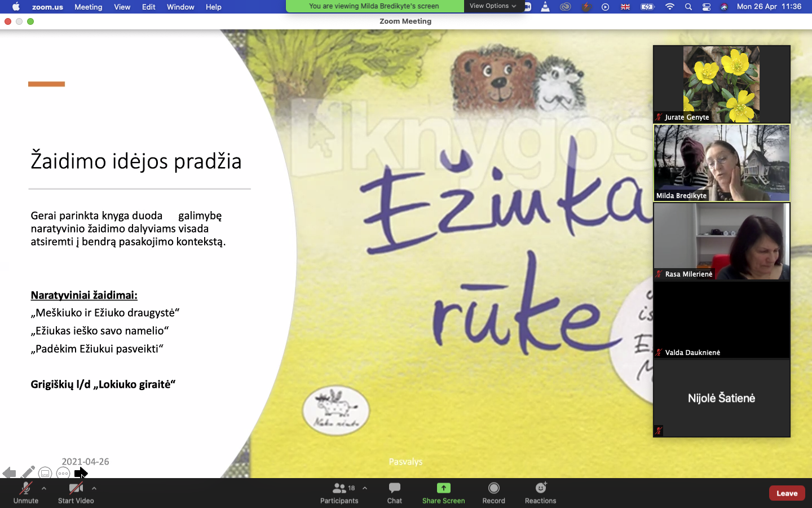Click the 'Naratyviniai žaidimai:' heading
This screenshot has width=812, height=508.
click(84, 295)
